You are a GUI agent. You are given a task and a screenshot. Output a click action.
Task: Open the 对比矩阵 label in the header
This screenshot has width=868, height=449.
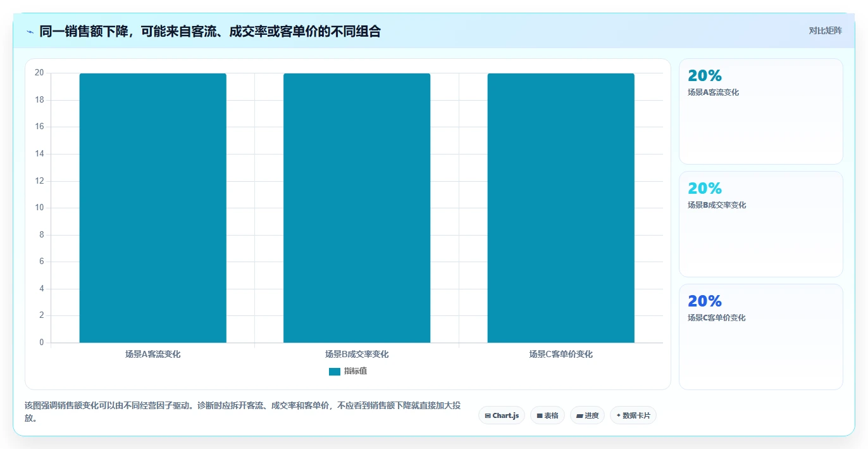(x=825, y=30)
